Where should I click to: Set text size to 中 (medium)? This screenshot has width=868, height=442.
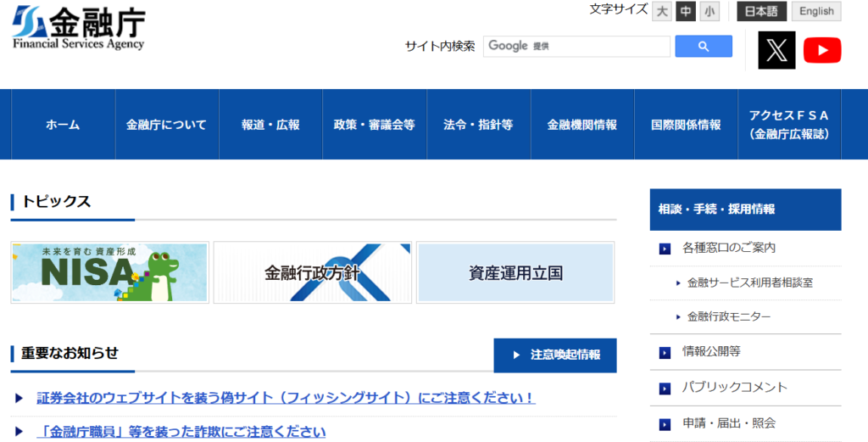tap(686, 11)
